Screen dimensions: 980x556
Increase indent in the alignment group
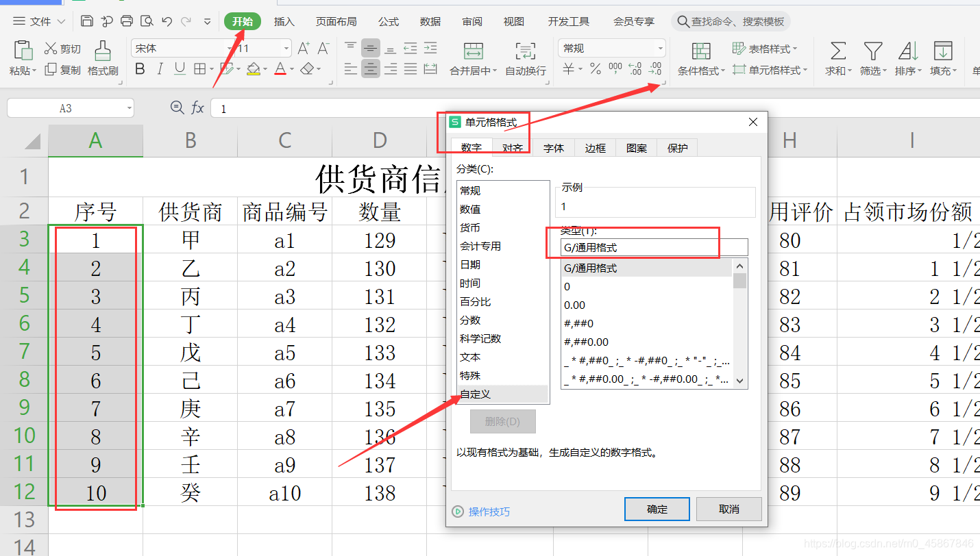click(430, 48)
